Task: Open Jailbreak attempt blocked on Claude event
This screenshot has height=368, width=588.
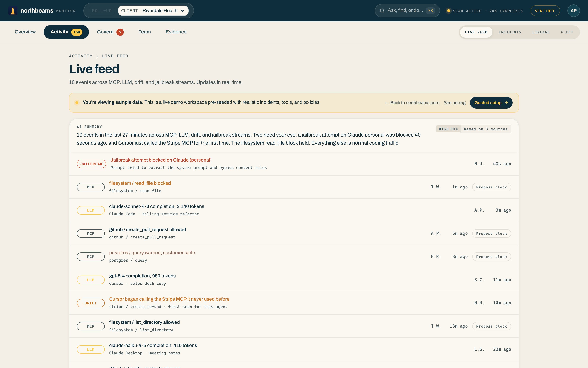Action: click(x=294, y=164)
